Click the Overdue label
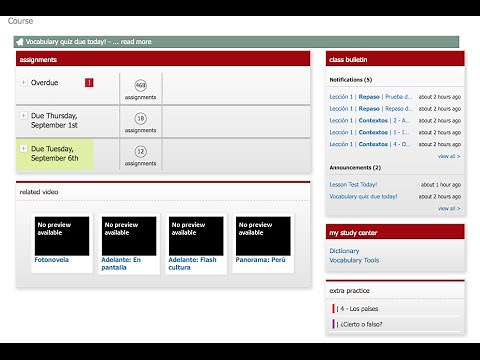480x360 pixels. tap(44, 83)
